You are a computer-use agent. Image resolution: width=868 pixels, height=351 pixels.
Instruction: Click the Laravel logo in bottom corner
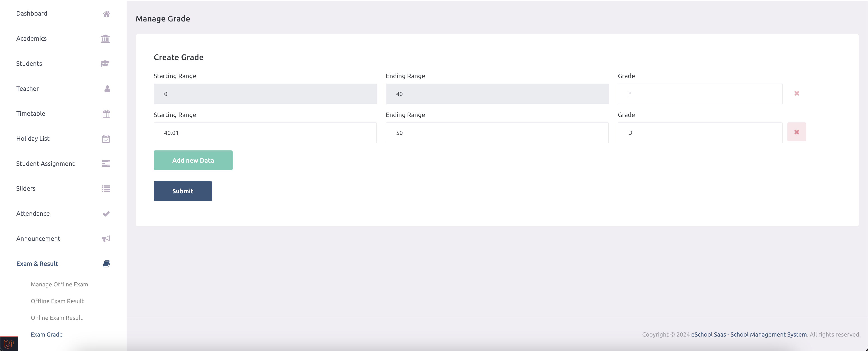(x=9, y=343)
